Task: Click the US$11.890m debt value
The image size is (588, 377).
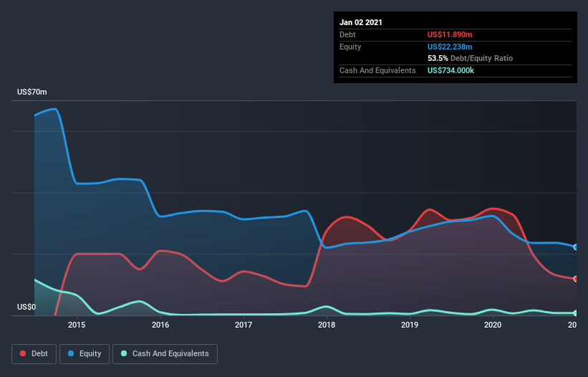Action: click(x=450, y=34)
